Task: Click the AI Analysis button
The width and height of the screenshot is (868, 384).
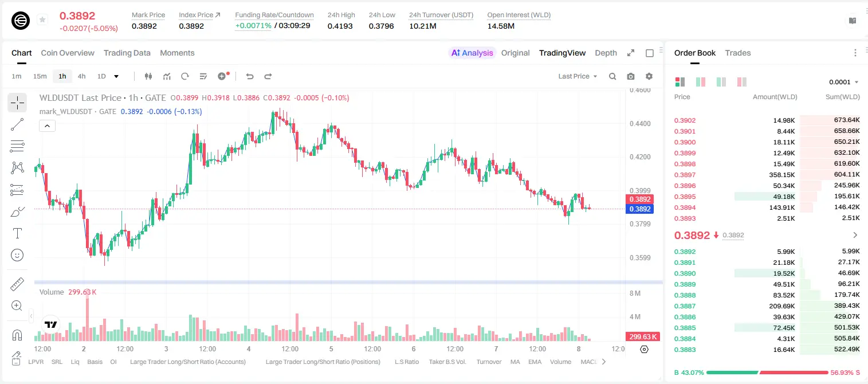Action: [472, 53]
